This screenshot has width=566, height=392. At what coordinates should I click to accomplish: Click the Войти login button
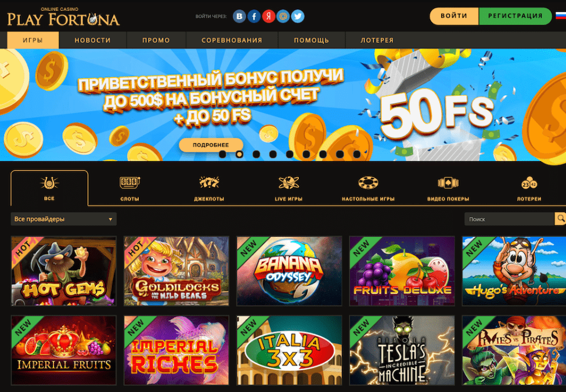454,16
